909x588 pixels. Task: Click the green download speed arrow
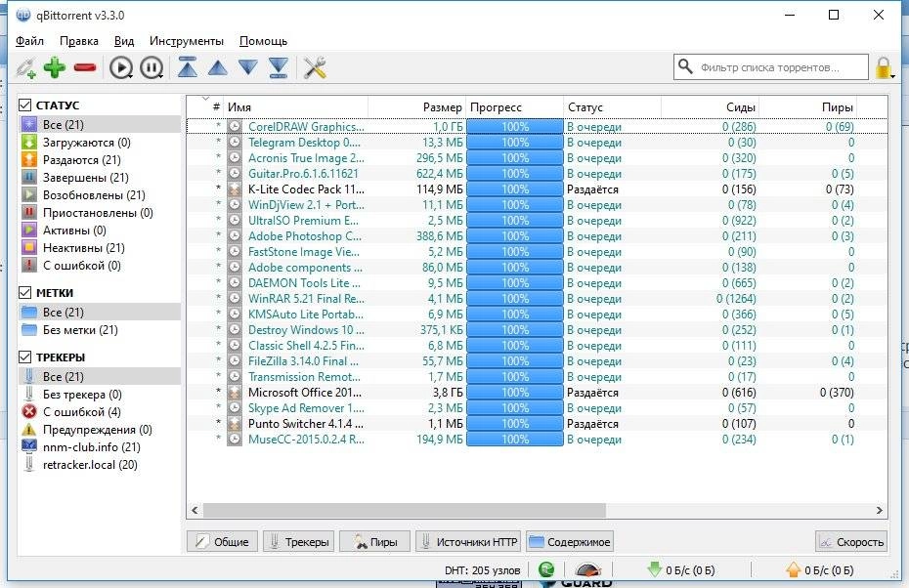click(655, 569)
